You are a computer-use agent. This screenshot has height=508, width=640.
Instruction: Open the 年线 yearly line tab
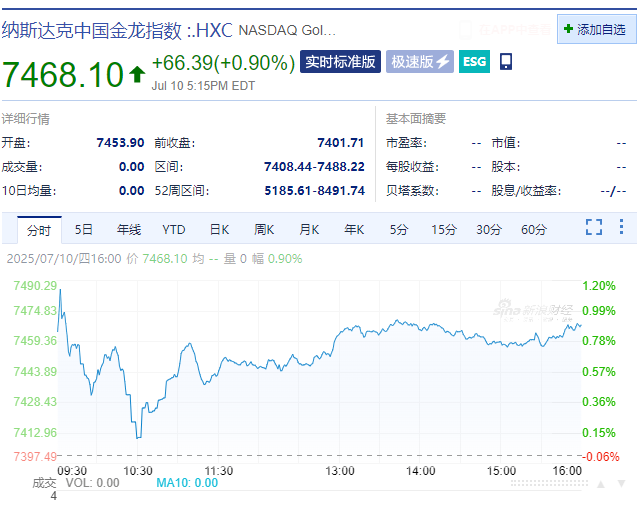click(x=129, y=230)
